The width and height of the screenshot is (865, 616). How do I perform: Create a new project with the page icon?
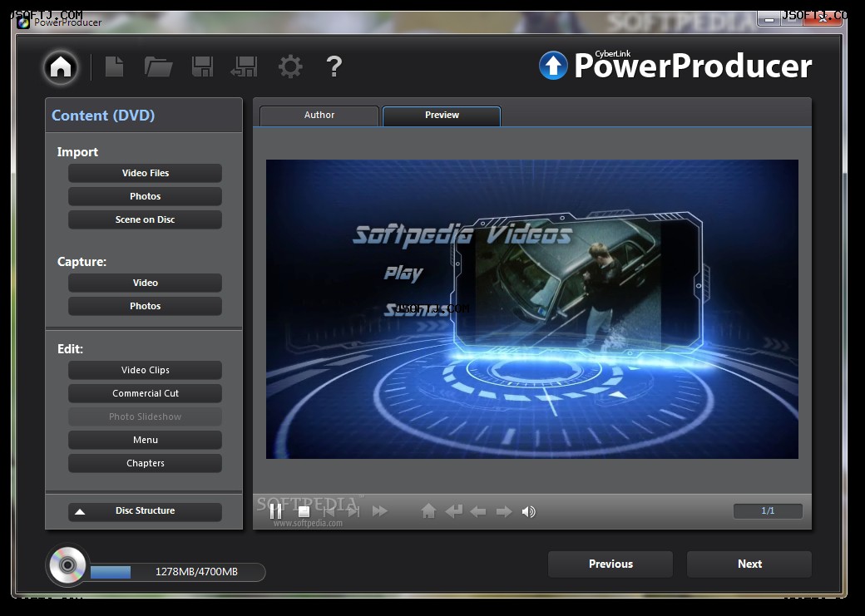point(114,67)
